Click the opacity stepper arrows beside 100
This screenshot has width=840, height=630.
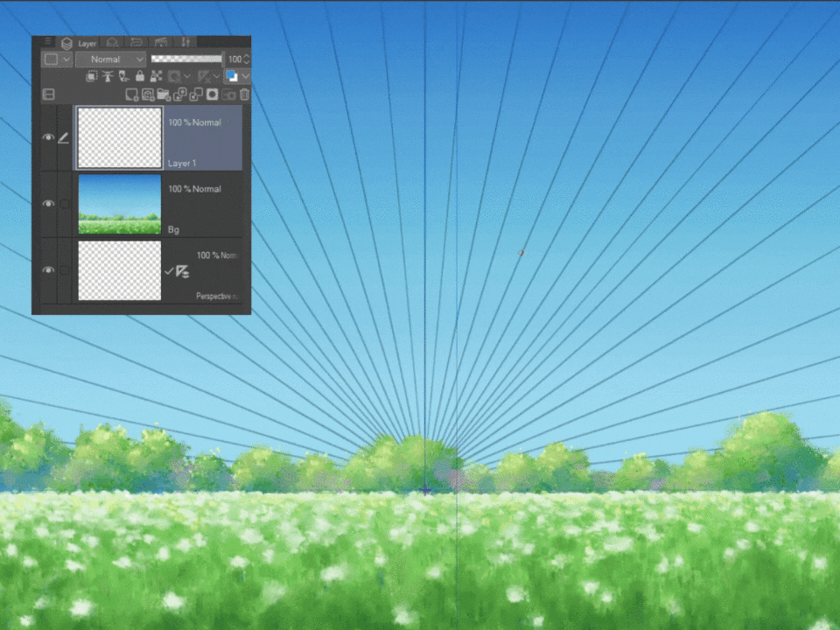[247, 59]
